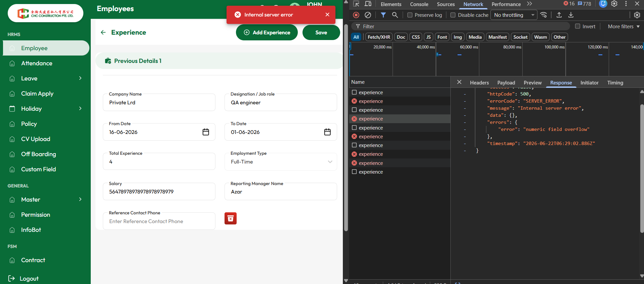The image size is (644, 284).
Task: Click the plus icon inside Add Experience
Action: click(x=247, y=32)
